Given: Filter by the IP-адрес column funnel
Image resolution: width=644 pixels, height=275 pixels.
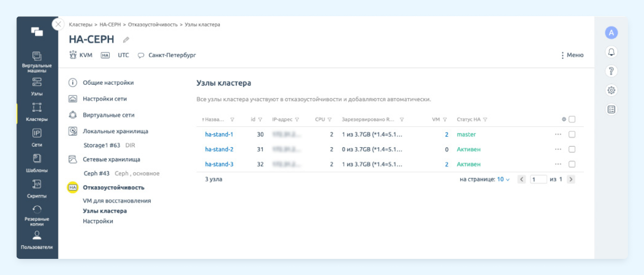Looking at the screenshot, I should (297, 119).
